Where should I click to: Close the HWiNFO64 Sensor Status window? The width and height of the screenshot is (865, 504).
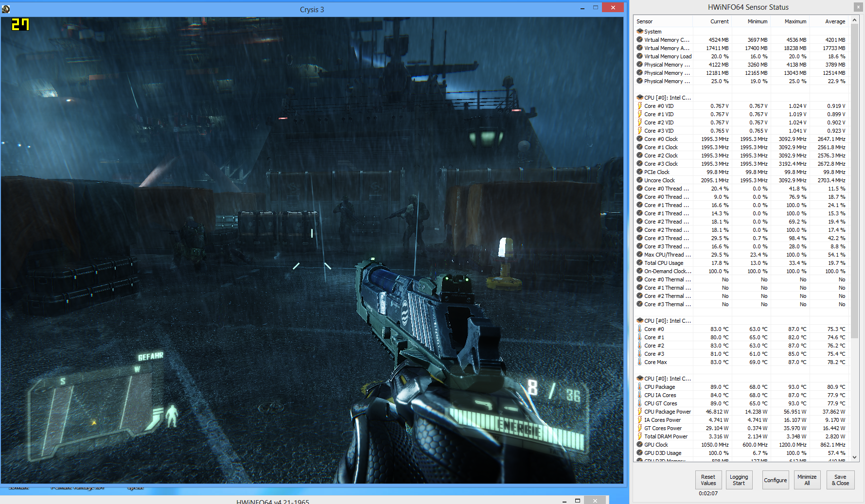click(858, 7)
